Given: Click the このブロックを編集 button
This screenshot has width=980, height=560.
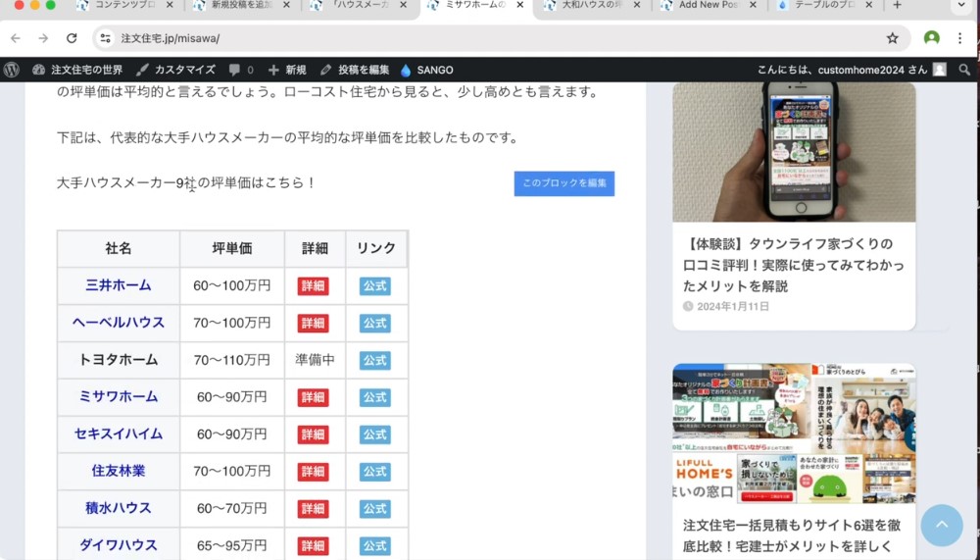Looking at the screenshot, I should coord(564,183).
